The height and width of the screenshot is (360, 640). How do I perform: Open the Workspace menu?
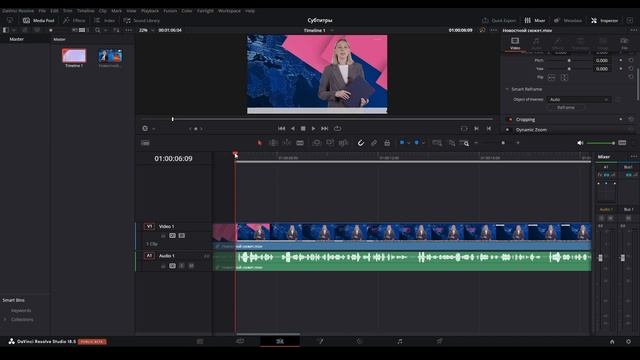[229, 11]
